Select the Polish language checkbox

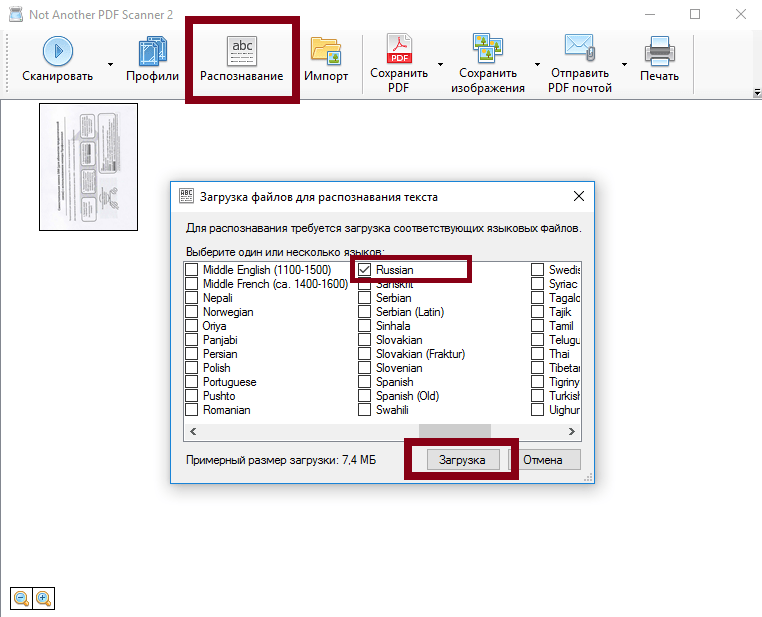point(191,368)
